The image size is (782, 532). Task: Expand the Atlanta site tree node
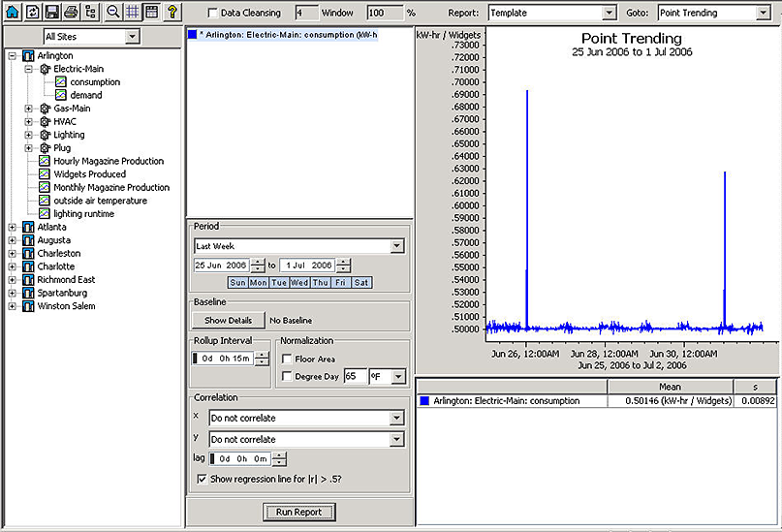[13, 227]
